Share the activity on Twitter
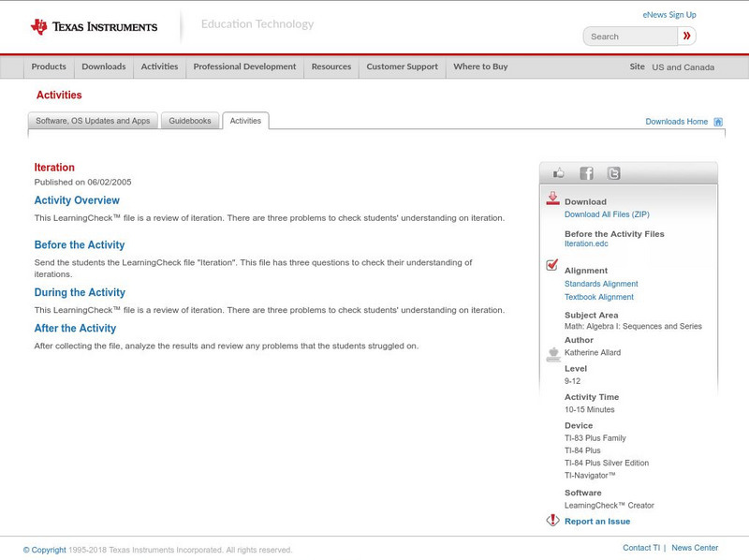749x560 pixels. click(614, 173)
